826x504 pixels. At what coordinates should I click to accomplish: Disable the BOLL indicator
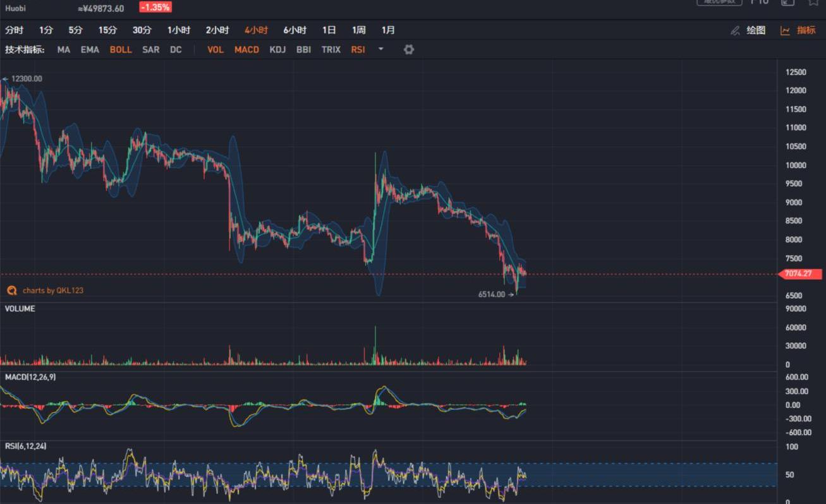[121, 49]
